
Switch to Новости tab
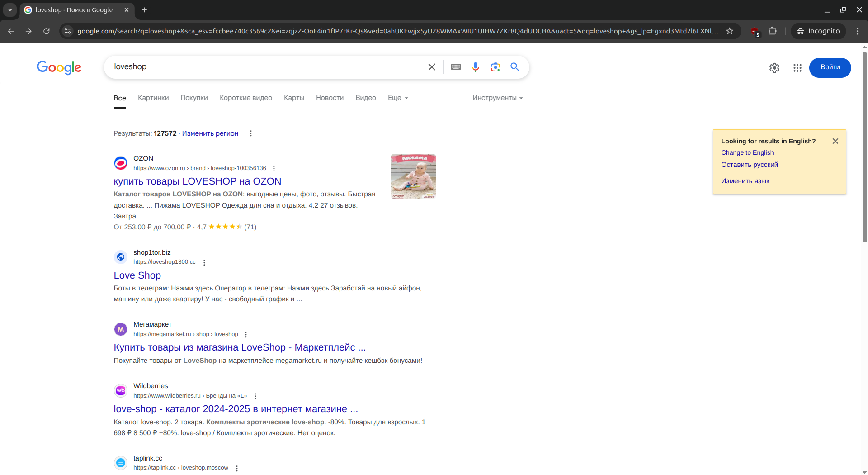coord(330,98)
